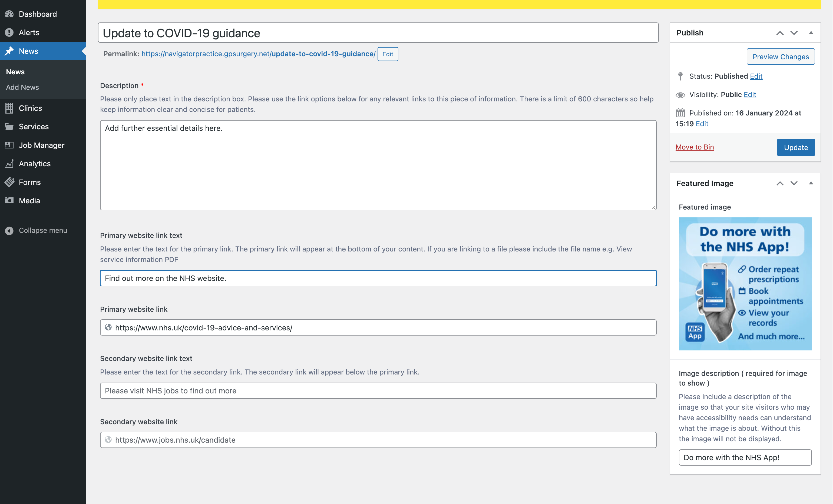This screenshot has height=504, width=833.
Task: Edit the Visibility setting
Action: point(750,95)
